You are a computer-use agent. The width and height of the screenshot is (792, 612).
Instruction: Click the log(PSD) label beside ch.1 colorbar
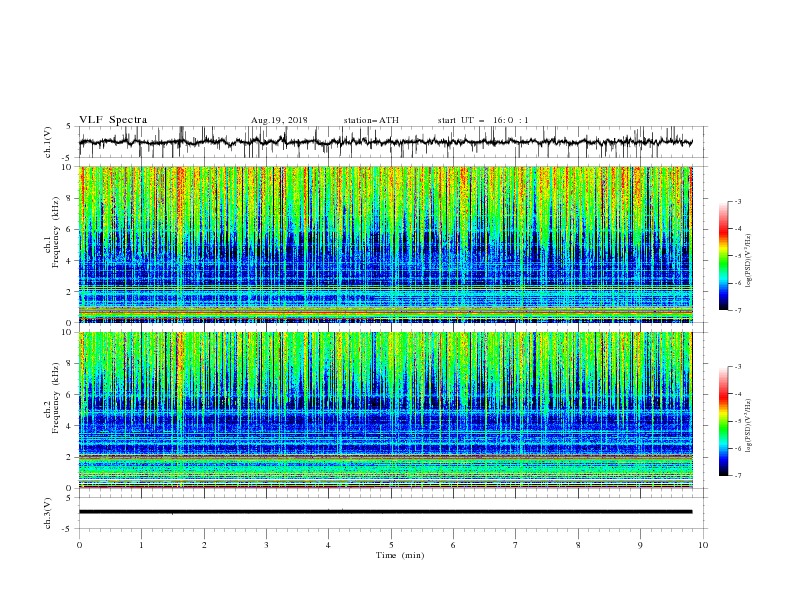pos(749,261)
